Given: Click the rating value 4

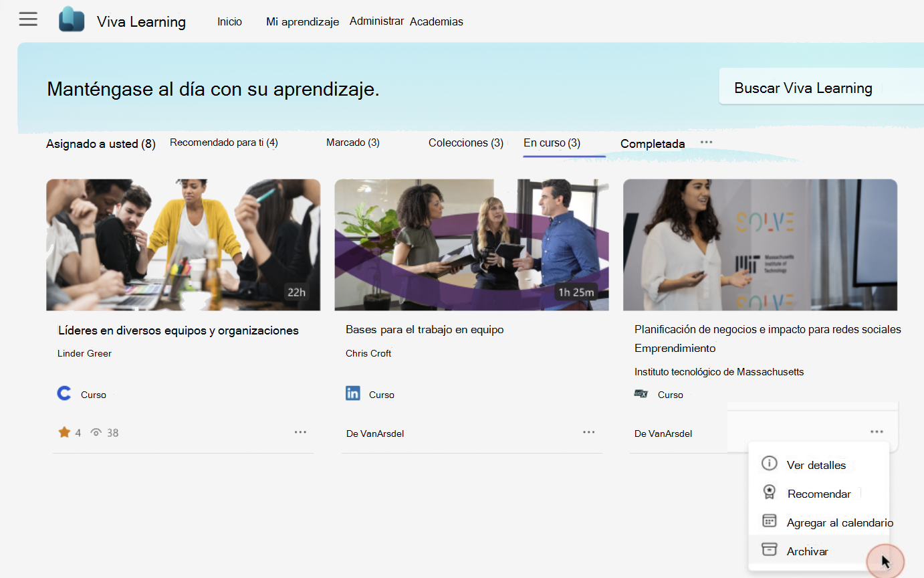Looking at the screenshot, I should [x=78, y=433].
